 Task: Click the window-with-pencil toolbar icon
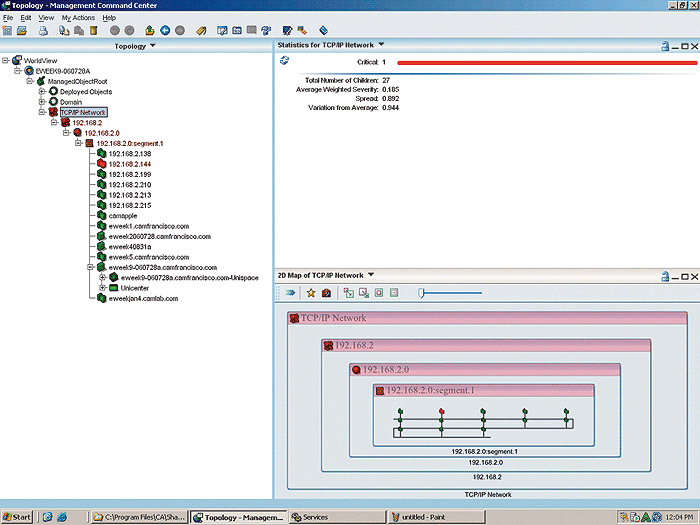(x=222, y=30)
